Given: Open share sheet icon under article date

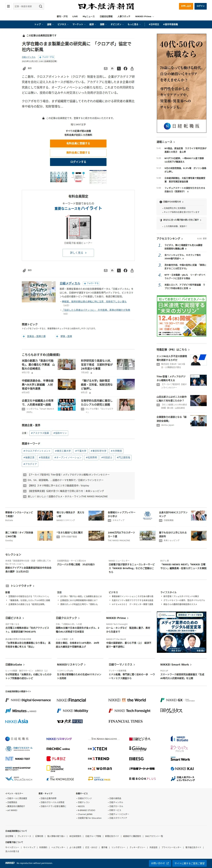Looking at the screenshot, I should pyautogui.click(x=132, y=68).
